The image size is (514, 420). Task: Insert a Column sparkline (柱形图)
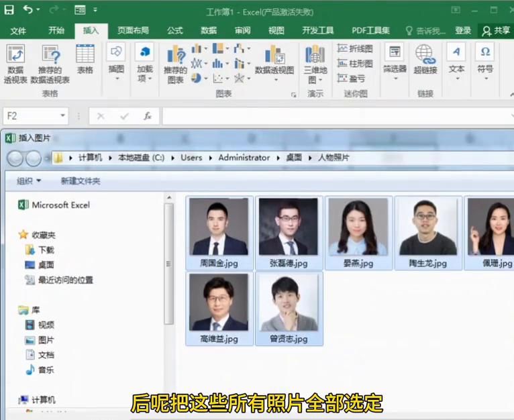pyautogui.click(x=355, y=63)
